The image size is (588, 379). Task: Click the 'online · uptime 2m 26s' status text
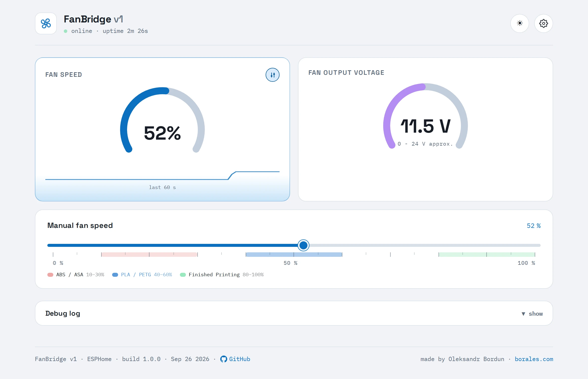[110, 31]
